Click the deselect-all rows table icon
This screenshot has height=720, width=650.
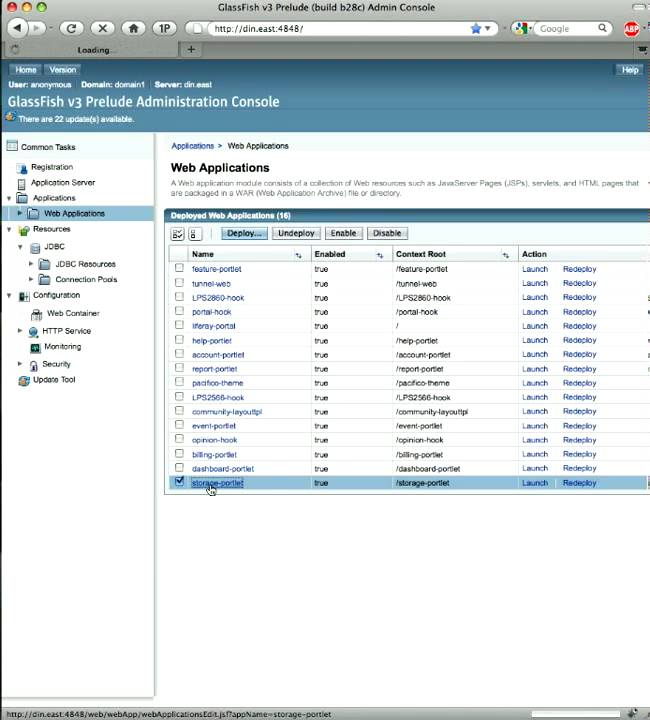click(195, 234)
